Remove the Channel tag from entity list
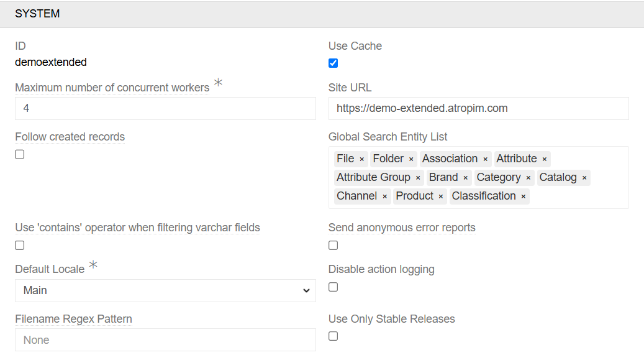 pos(384,196)
